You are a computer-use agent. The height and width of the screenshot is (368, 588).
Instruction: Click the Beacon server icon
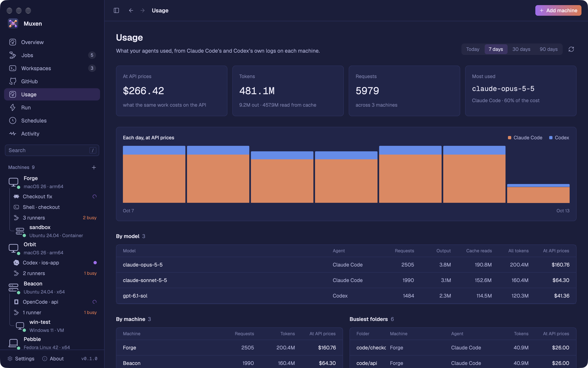pyautogui.click(x=13, y=288)
